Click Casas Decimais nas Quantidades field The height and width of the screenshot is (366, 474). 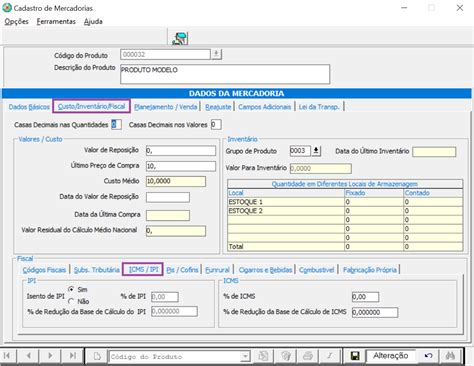click(x=116, y=125)
